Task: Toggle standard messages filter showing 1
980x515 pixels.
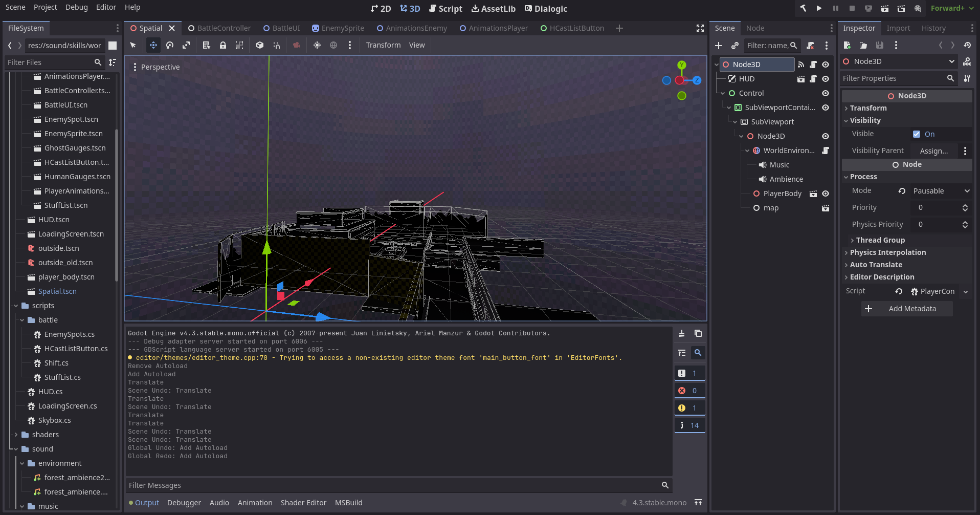Action: point(689,373)
